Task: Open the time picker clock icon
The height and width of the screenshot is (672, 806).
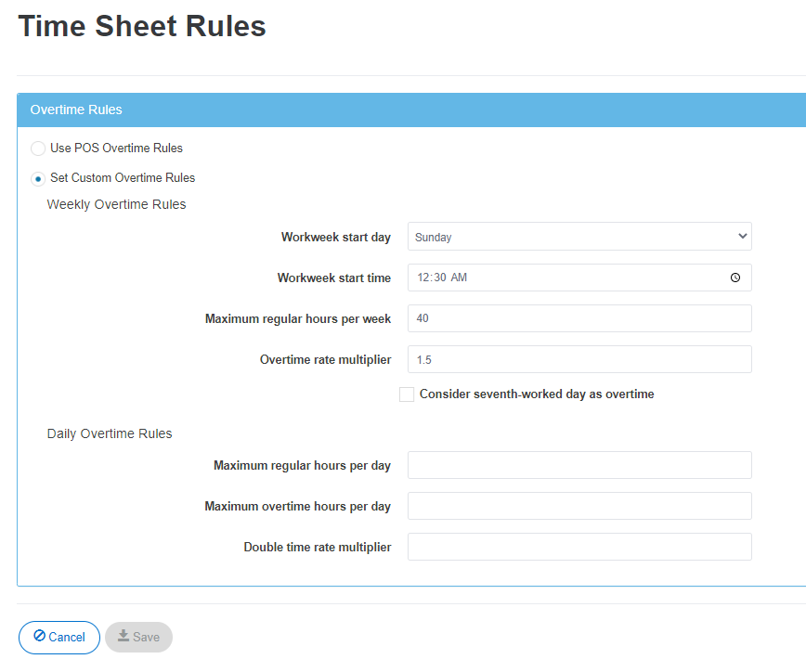Action: coord(734,278)
